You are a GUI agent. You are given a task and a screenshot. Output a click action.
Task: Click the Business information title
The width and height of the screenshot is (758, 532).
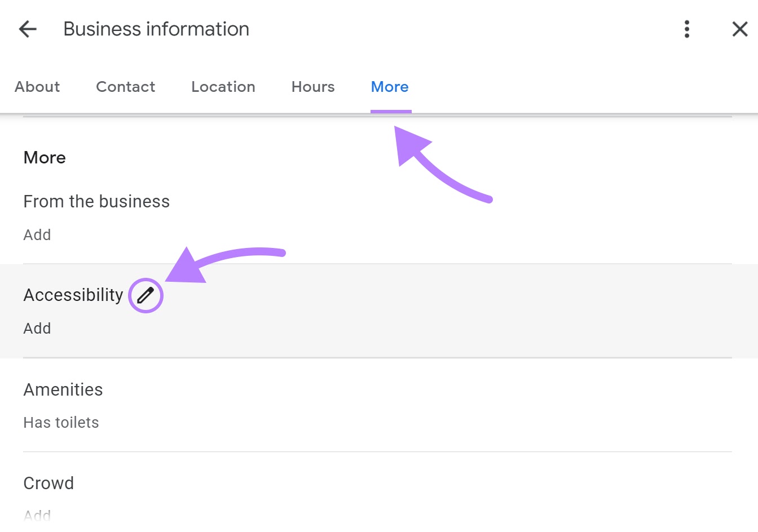point(156,29)
